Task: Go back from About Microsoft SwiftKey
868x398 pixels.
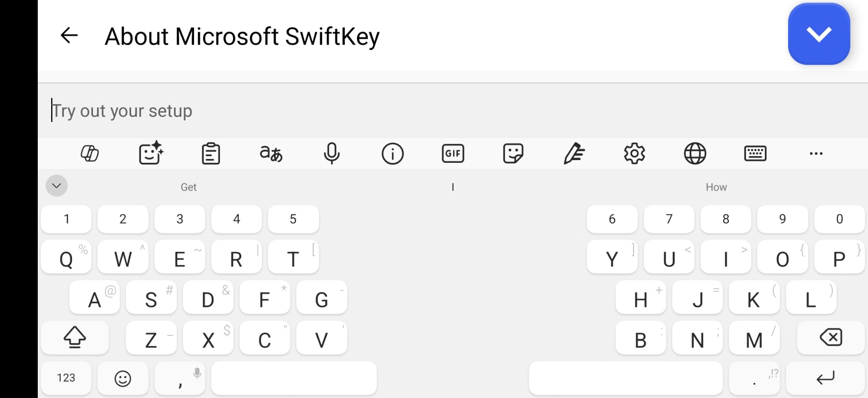Action: pos(69,36)
